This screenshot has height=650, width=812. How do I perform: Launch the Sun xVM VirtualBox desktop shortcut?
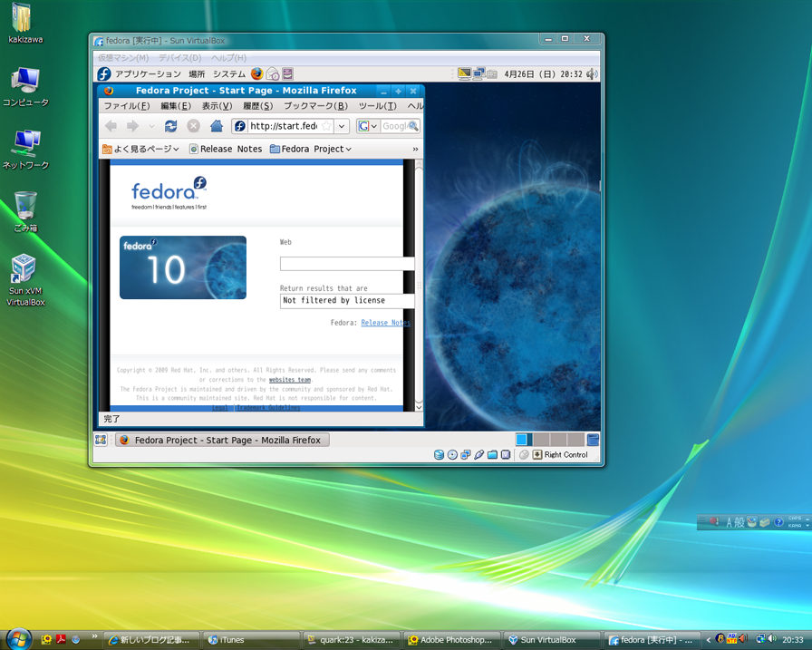click(x=24, y=280)
